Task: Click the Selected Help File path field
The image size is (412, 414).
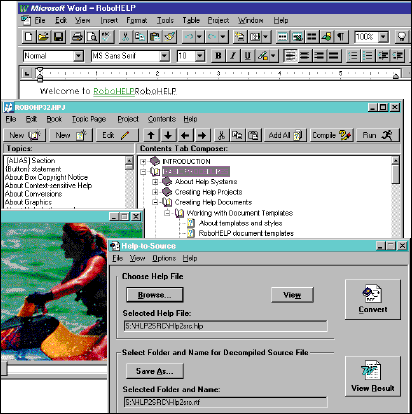Action: [x=225, y=326]
